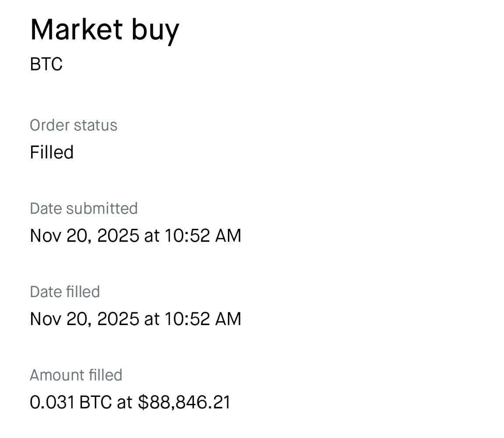Click Nov 20 in the Date submitted value
The image size is (504, 438).
[x=60, y=235]
